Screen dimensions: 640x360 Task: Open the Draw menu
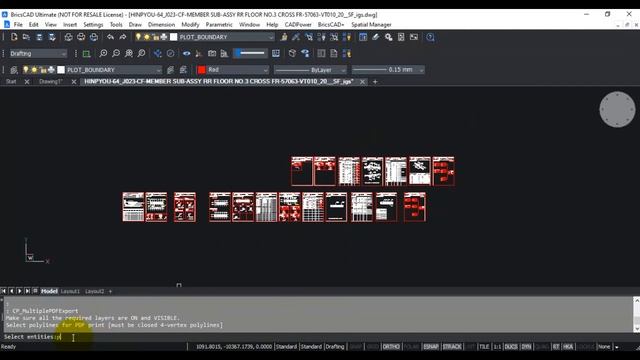click(135, 24)
